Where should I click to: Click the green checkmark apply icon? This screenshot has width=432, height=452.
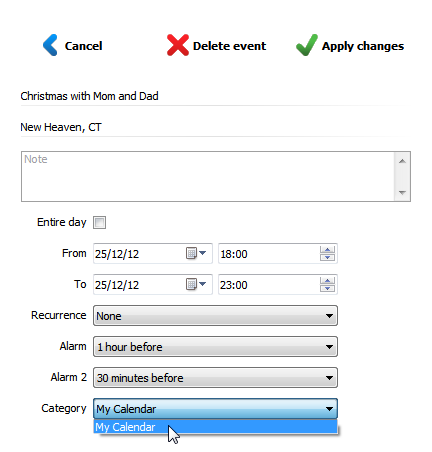coord(307,45)
